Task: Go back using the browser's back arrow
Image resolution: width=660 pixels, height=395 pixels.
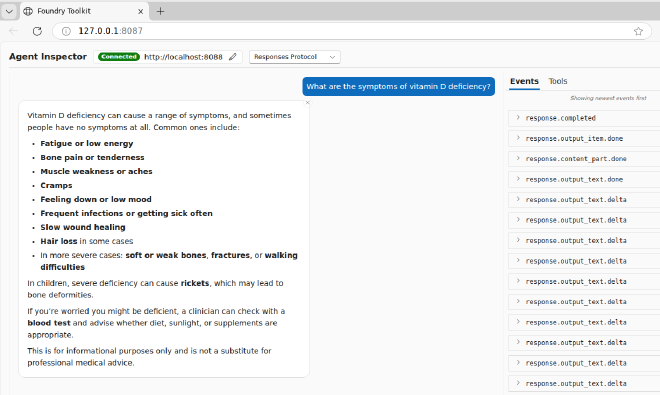Action: [x=13, y=31]
